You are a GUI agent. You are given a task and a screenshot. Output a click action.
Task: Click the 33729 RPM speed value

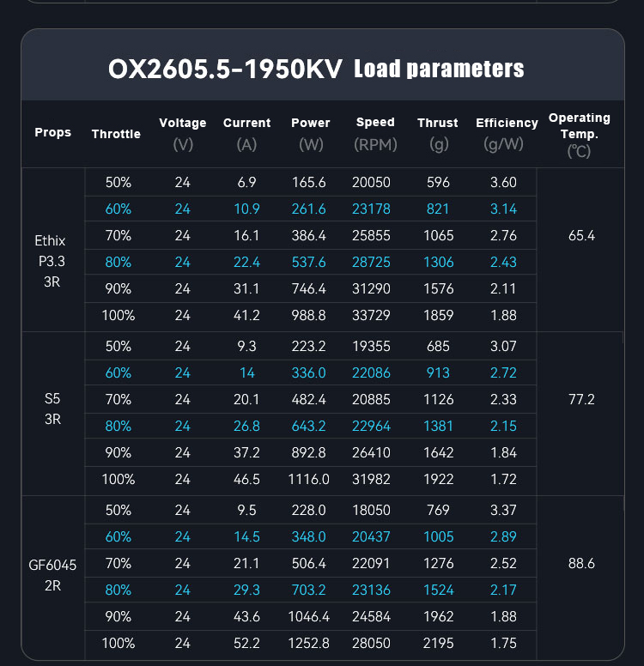coord(375,315)
